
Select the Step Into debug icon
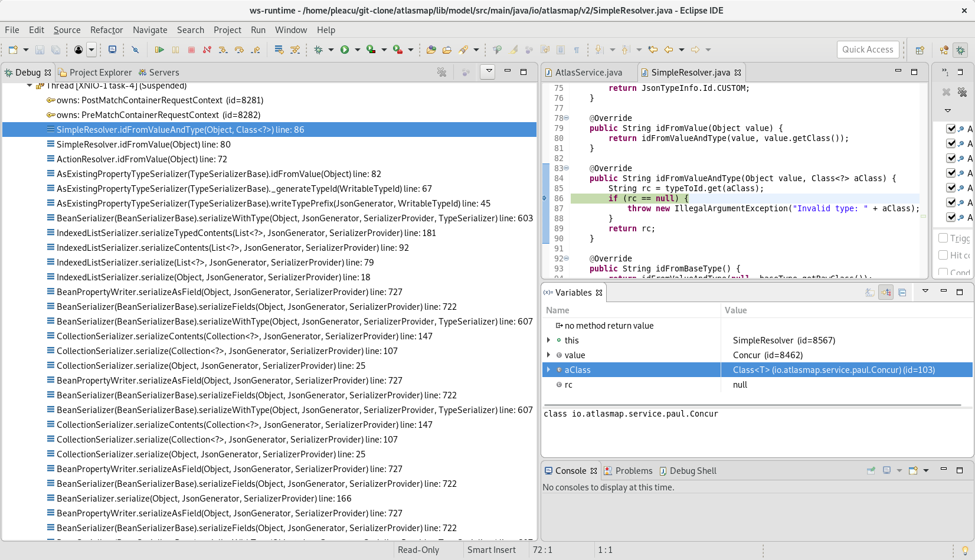point(223,50)
